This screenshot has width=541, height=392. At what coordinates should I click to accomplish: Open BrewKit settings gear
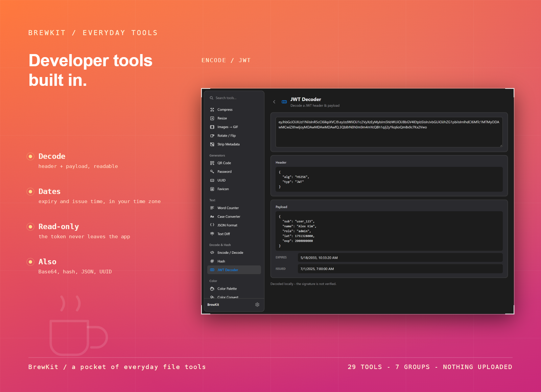(257, 304)
